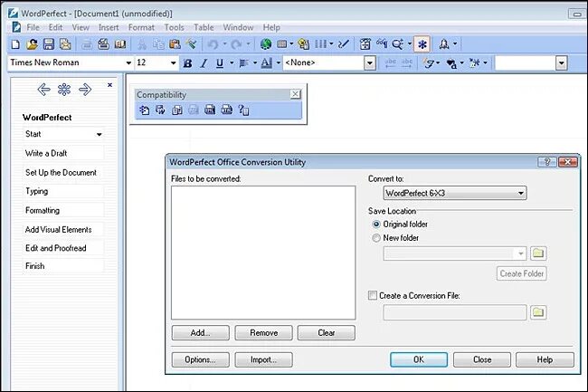This screenshot has width=588, height=392.
Task: Click the Import... button
Action: pos(263,359)
